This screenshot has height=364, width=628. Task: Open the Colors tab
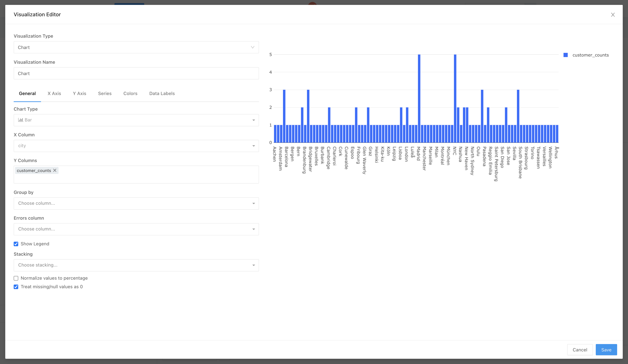pos(130,94)
